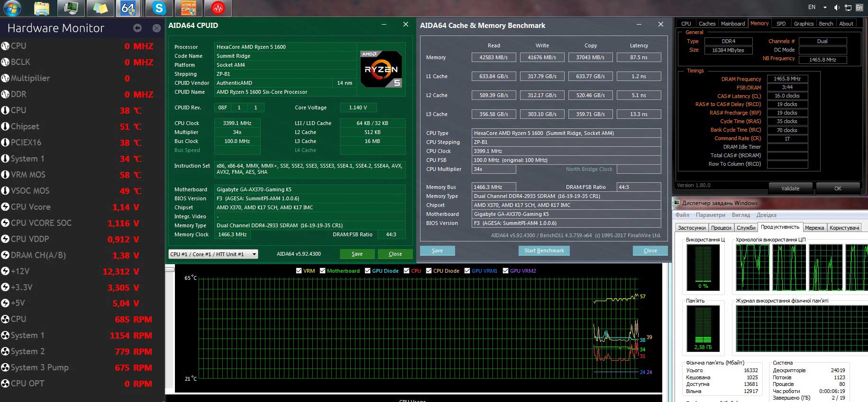This screenshot has width=868, height=402.
Task: Select the Процеси tab in Task Manager
Action: [x=721, y=228]
